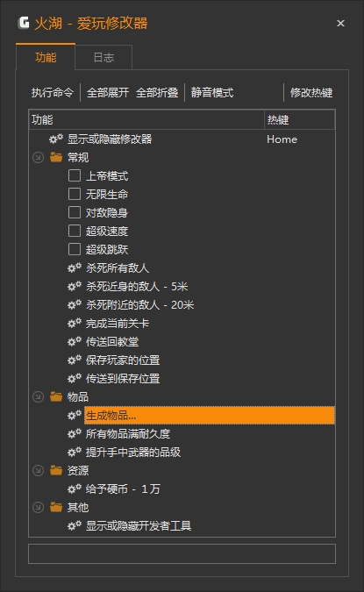Click gear icon beside 提升手中武器的品级

pos(75,452)
